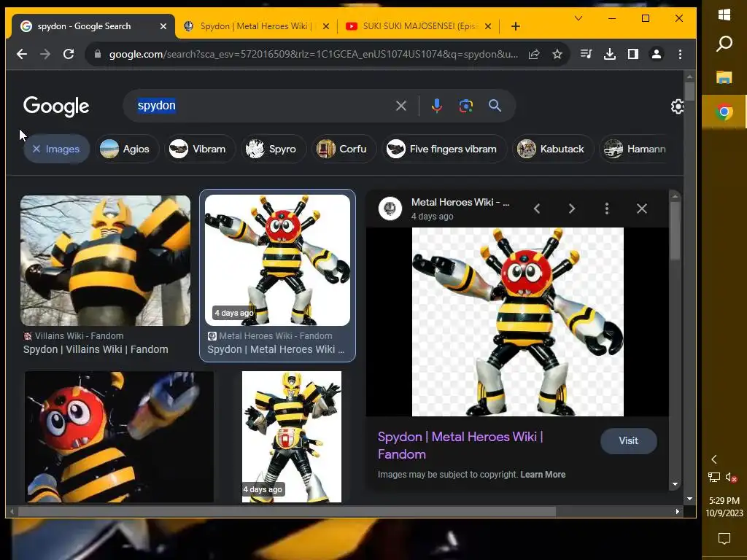The image size is (747, 560).
Task: Search by image with Google Lens icon
Action: click(466, 106)
